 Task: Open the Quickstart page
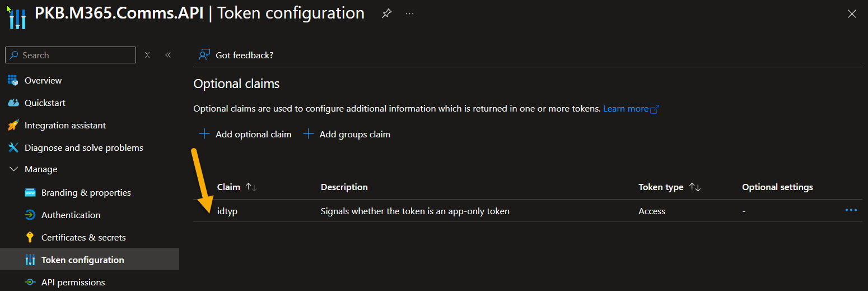pos(45,103)
